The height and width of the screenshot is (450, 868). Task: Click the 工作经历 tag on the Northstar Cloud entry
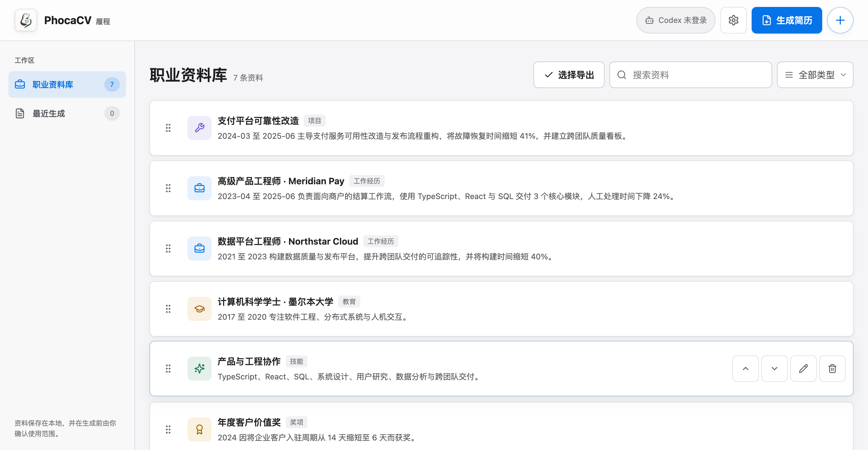point(380,241)
